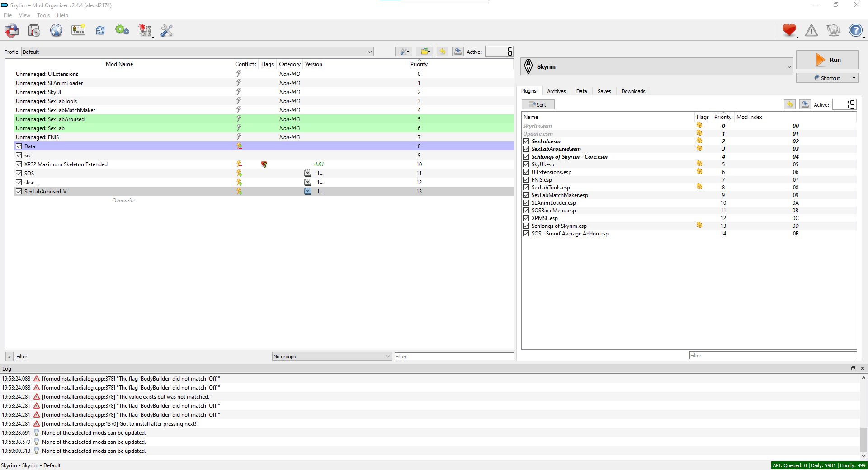Click the mod list create backup icon
Screen dimensions: 868x470
[458, 52]
